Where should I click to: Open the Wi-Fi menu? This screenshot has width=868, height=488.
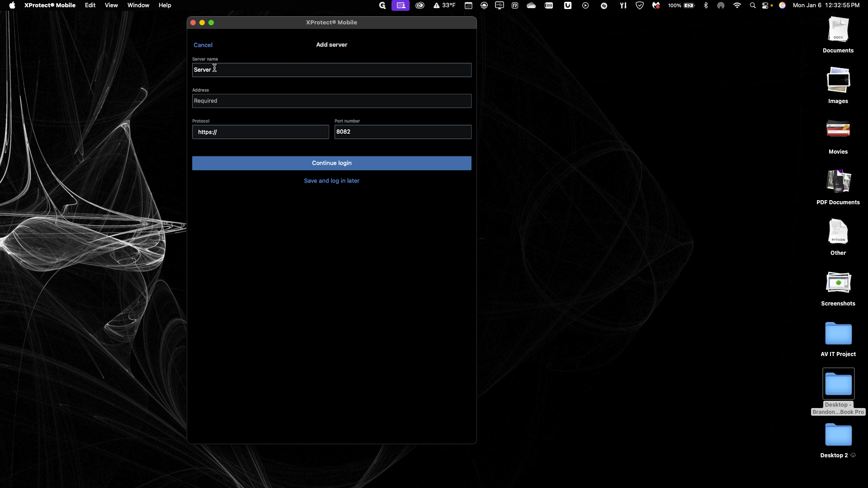click(737, 5)
